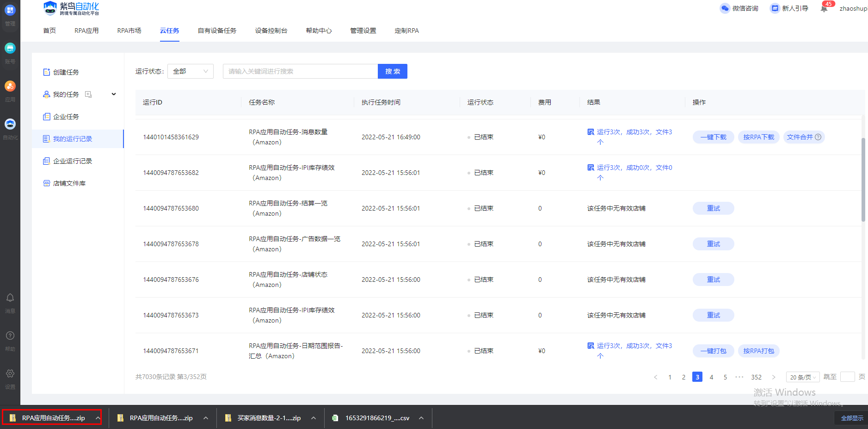Select run ID 1440094787653673
The width and height of the screenshot is (868, 429).
171,315
